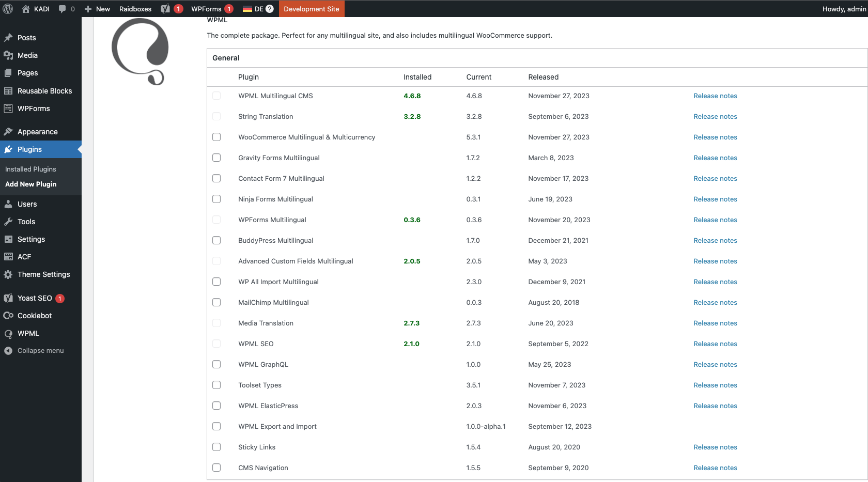Image resolution: width=868 pixels, height=482 pixels.
Task: Open Installed Plugins submenu item
Action: (30, 169)
